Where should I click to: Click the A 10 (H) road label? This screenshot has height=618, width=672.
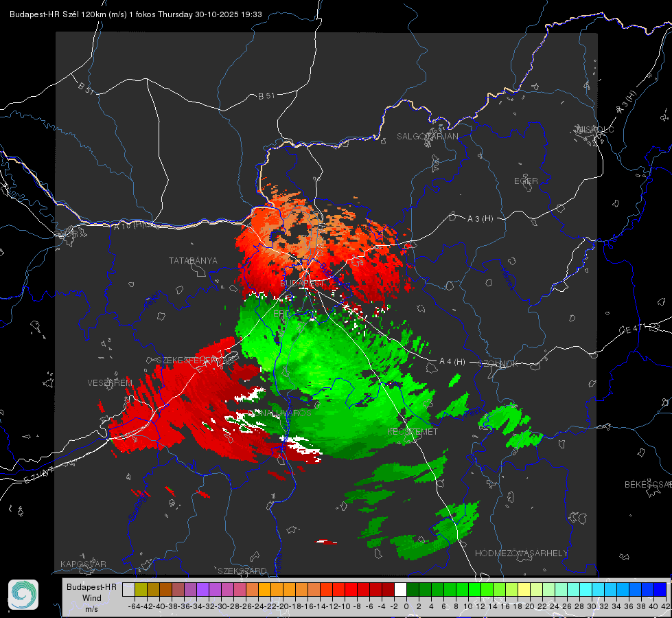pyautogui.click(x=130, y=225)
